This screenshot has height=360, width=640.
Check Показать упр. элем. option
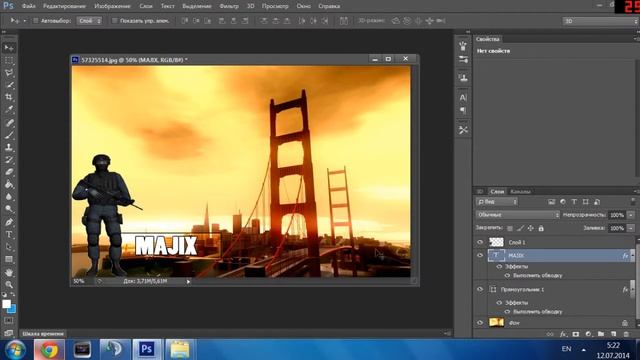pyautogui.click(x=114, y=20)
